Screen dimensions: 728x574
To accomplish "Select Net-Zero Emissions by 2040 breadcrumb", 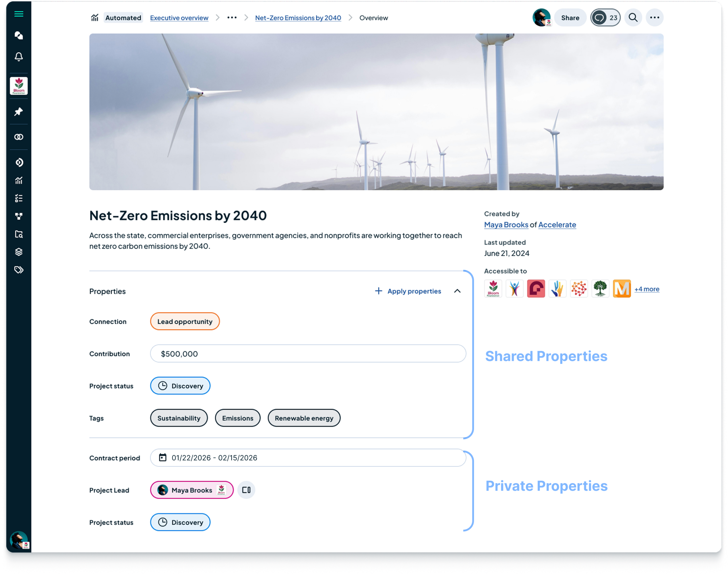I will pos(298,18).
